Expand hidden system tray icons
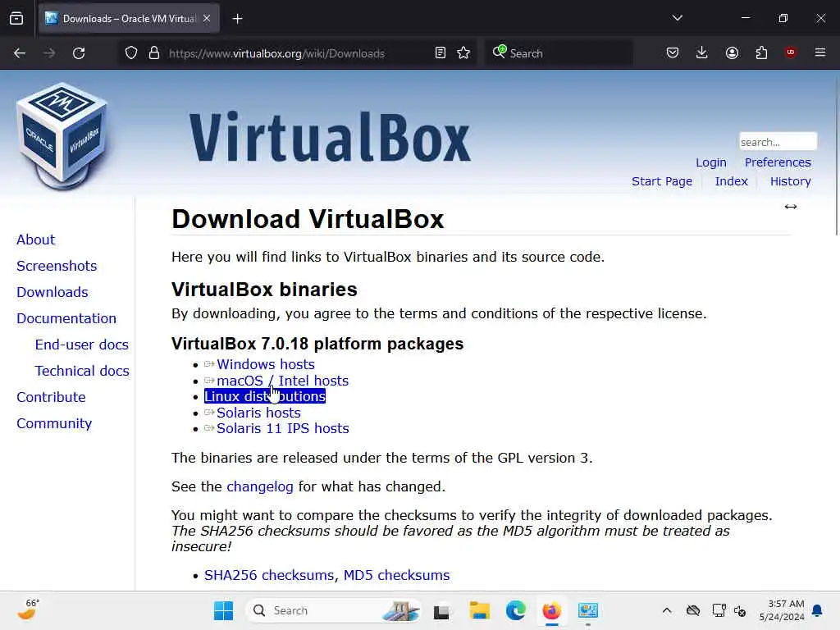Image resolution: width=840 pixels, height=630 pixels. pos(666,610)
